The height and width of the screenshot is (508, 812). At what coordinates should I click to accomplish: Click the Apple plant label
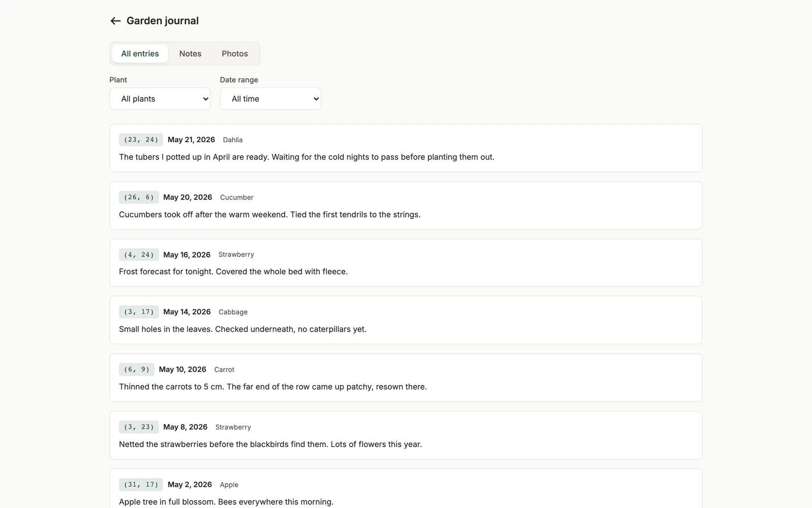(x=229, y=485)
